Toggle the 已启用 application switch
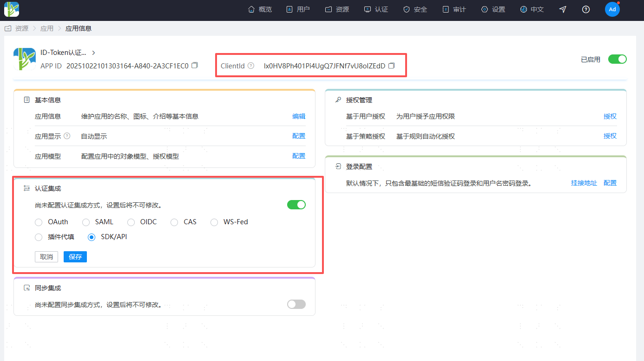The height and width of the screenshot is (361, 644). coord(617,59)
